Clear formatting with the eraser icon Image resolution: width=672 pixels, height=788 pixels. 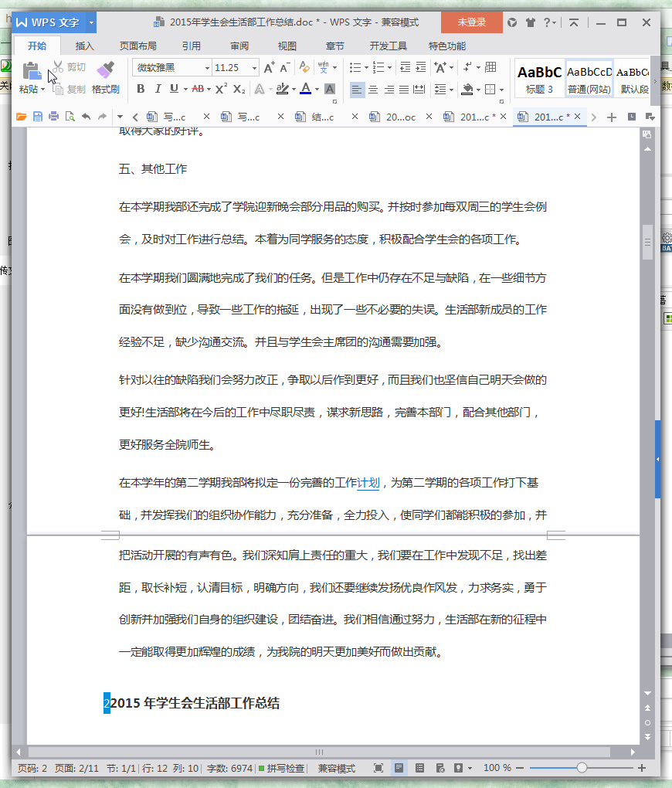point(304,67)
